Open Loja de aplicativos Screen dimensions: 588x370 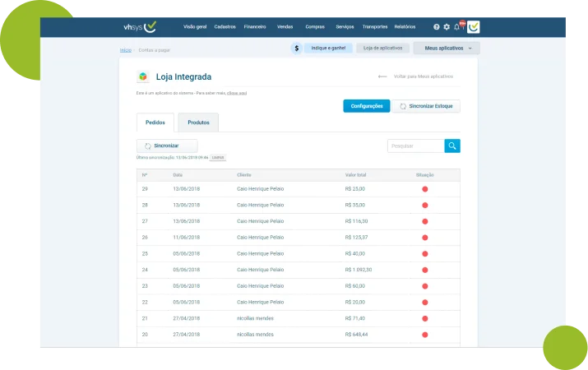tap(382, 48)
